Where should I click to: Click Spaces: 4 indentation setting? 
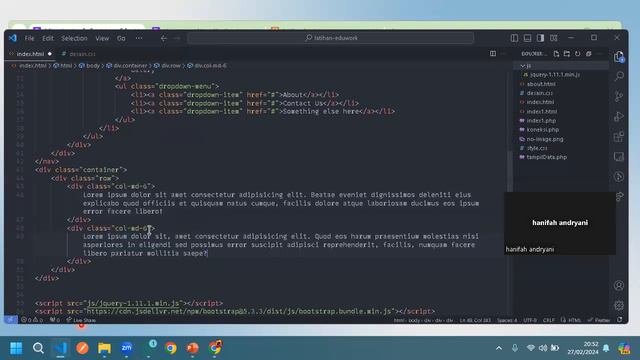507,320
